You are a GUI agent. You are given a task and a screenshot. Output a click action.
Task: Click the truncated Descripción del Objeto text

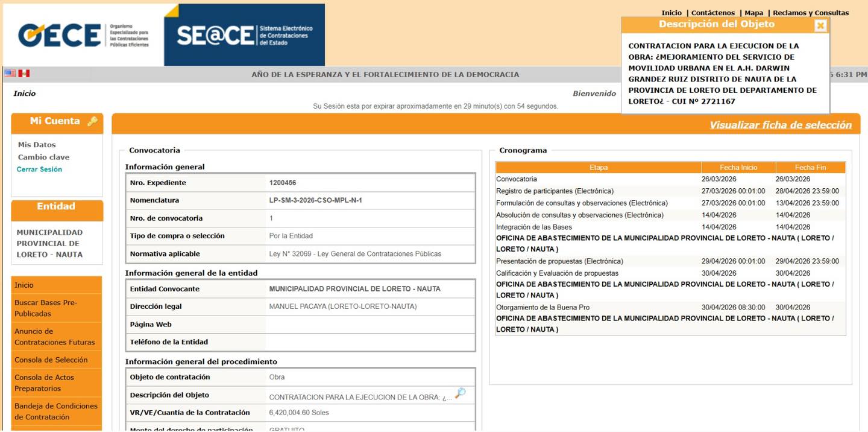360,398
